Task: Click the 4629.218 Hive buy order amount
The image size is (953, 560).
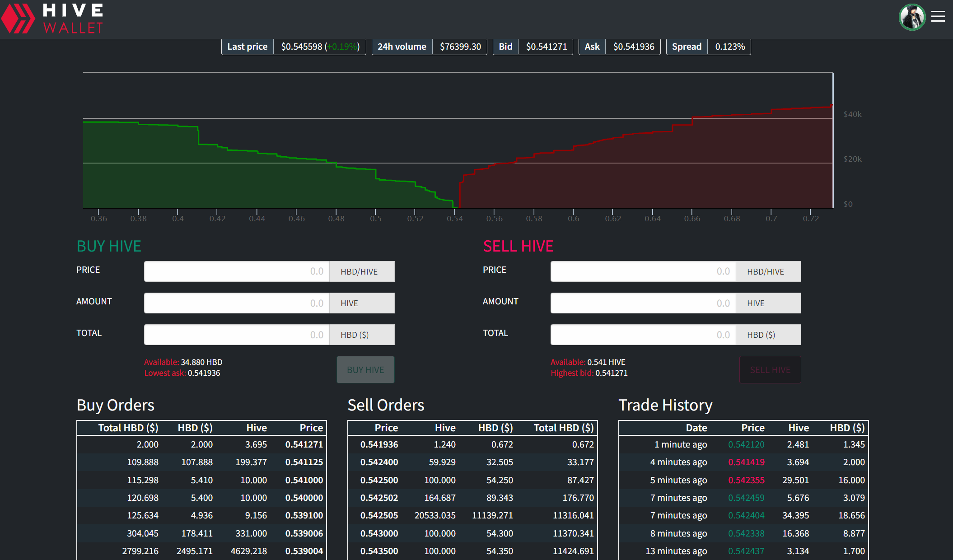Action: 249,551
